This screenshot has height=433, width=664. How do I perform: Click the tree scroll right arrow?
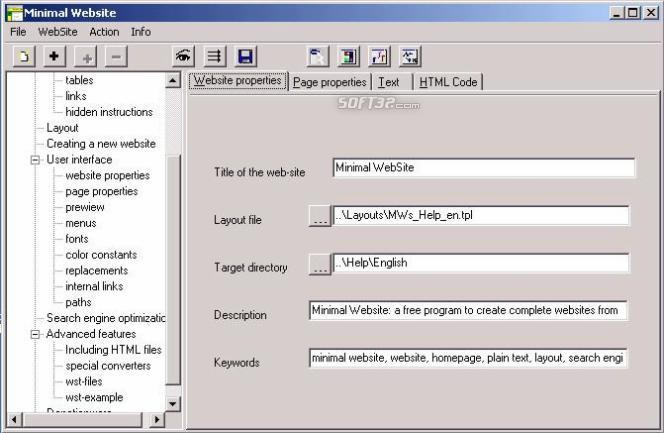pyautogui.click(x=157, y=419)
